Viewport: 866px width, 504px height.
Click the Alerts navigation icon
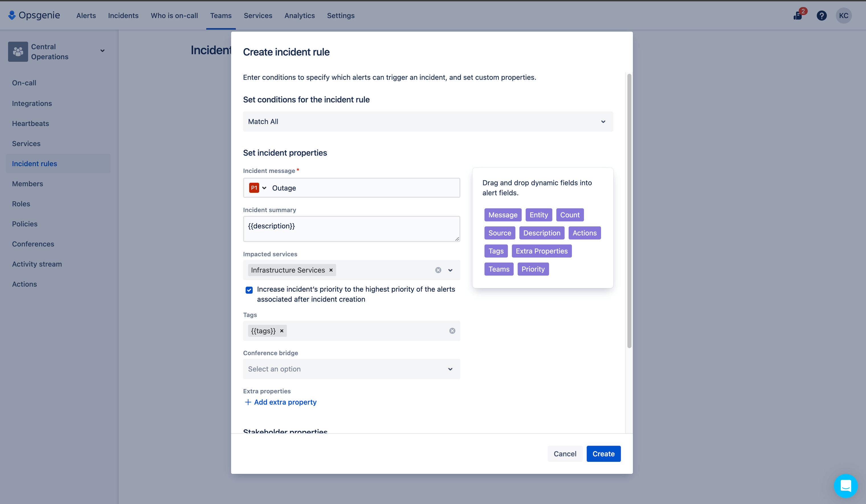[86, 16]
